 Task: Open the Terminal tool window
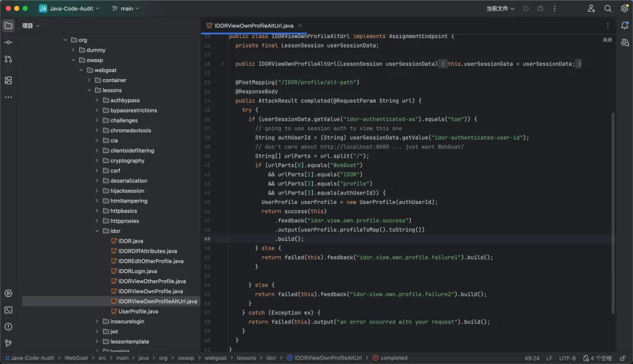8,310
